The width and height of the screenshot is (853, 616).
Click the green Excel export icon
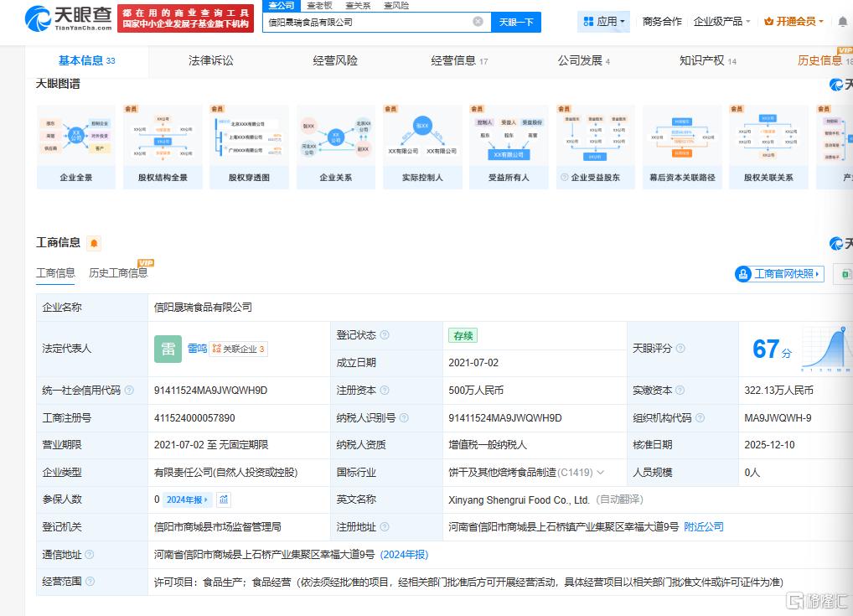pos(845,274)
